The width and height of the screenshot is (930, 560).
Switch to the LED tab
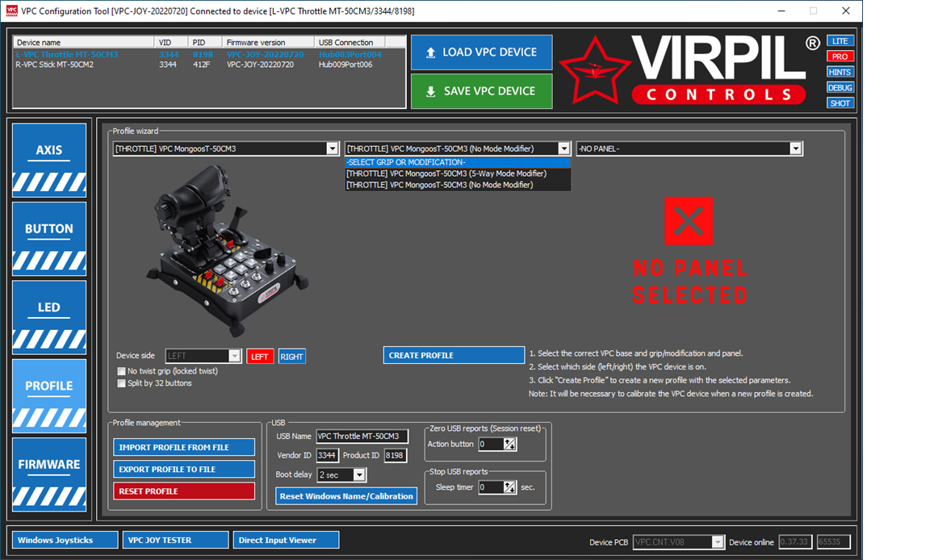[49, 318]
